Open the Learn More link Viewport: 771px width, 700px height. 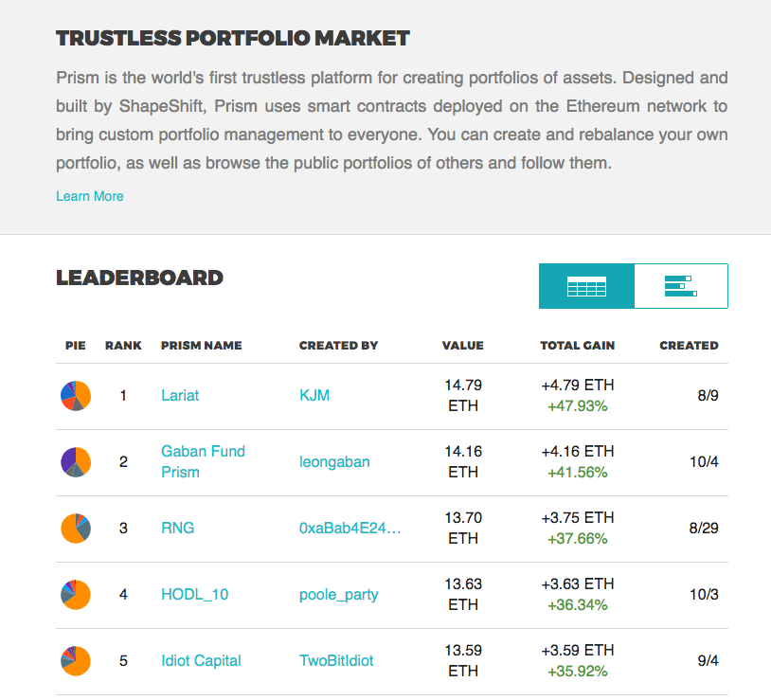89,196
